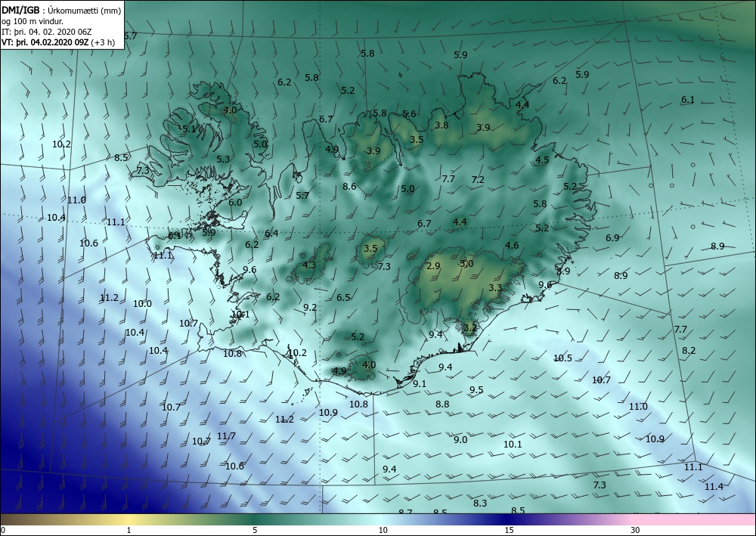Click the valid time line "VT: þri. 04.02.2020 09Z (+3 h)"
Viewport: 756px width, 536px height.
58,42
